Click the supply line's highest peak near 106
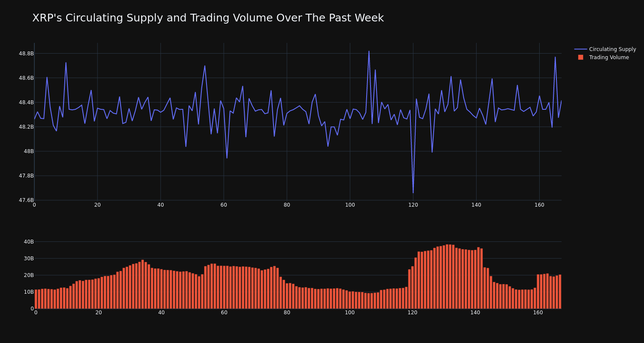644x343 pixels. pyautogui.click(x=369, y=51)
